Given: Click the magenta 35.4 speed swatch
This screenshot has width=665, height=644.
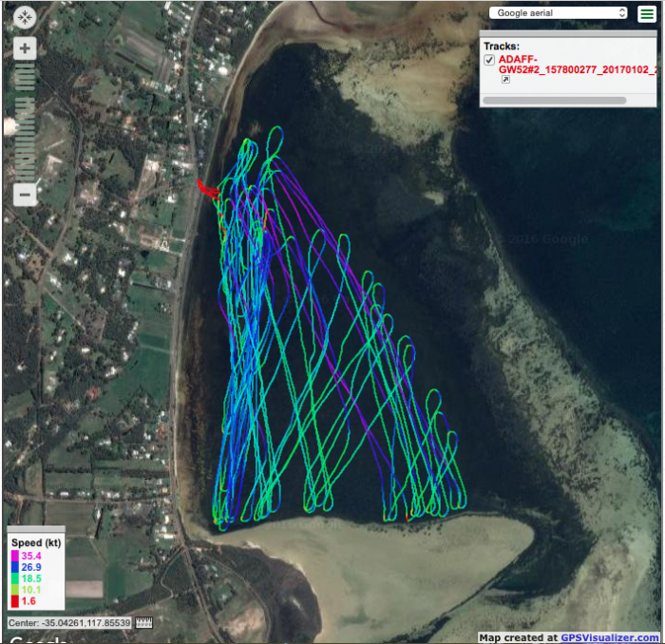Looking at the screenshot, I should coord(16,555).
